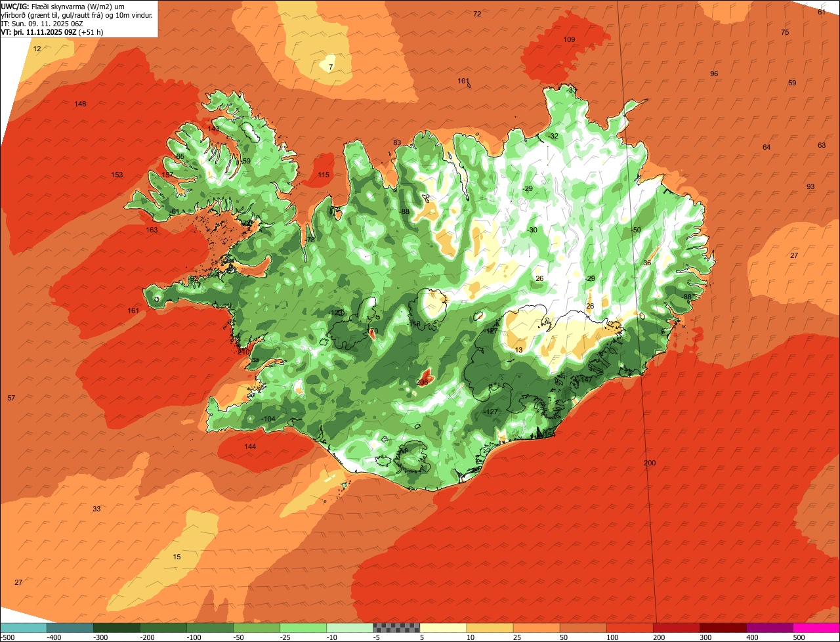
Task: Click the title line "UWC/IG: Flæði skynvarma (W/m2) um"
Action: 63,6
